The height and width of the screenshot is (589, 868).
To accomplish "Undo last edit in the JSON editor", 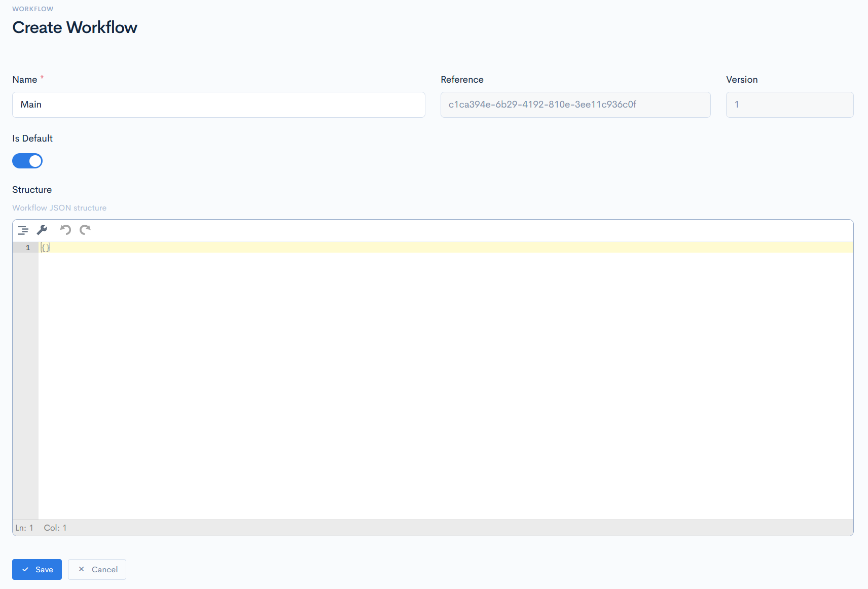I will pos(65,230).
